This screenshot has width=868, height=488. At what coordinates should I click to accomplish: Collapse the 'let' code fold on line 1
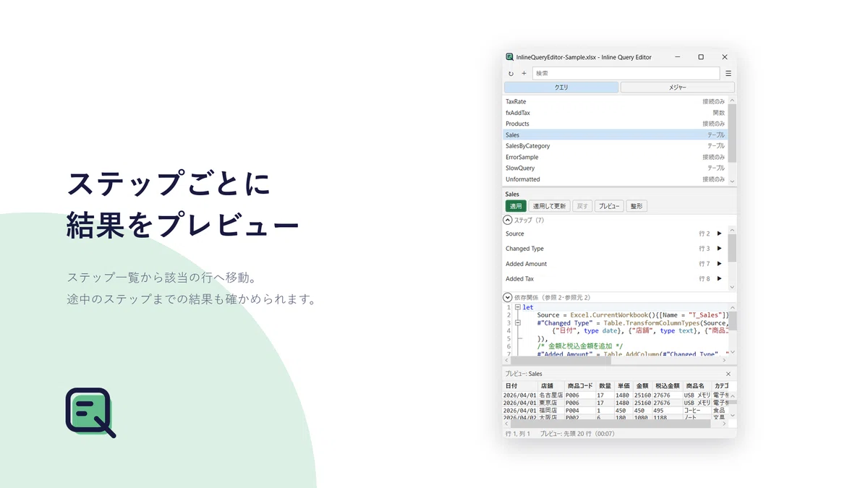(518, 307)
